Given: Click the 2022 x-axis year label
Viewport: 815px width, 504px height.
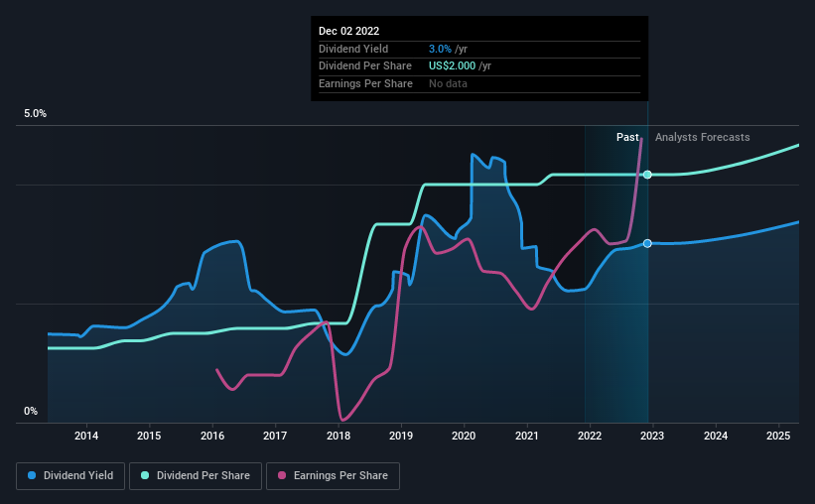Looking at the screenshot, I should (x=590, y=436).
